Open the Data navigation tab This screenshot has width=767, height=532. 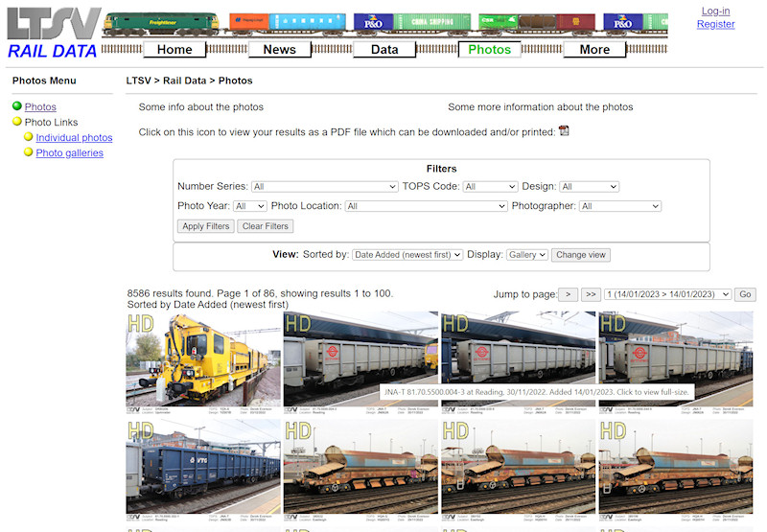384,50
